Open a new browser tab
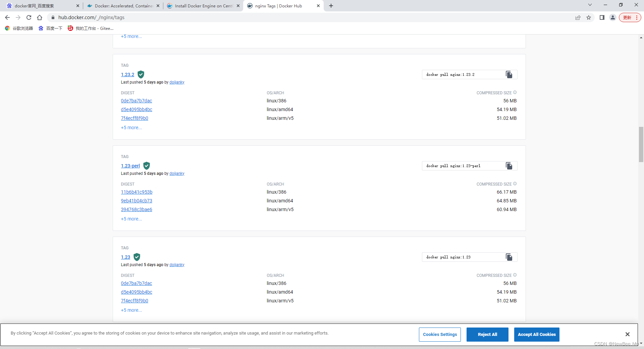 [331, 6]
